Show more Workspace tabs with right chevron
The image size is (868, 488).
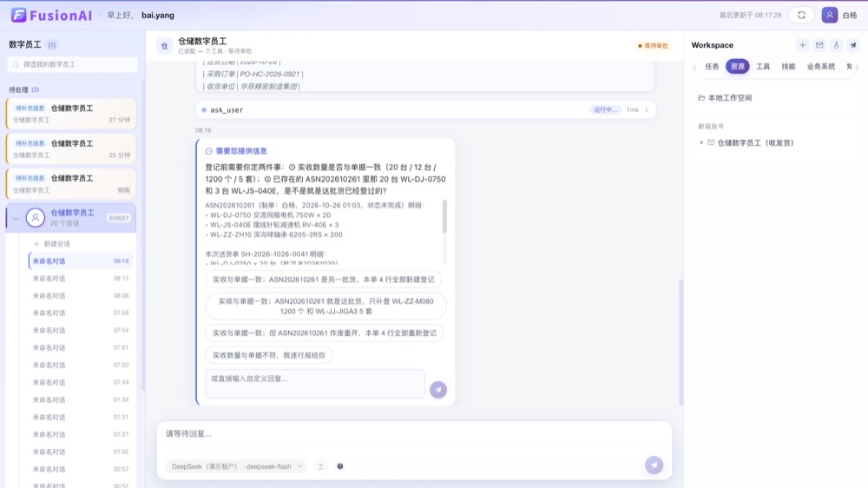tap(858, 67)
